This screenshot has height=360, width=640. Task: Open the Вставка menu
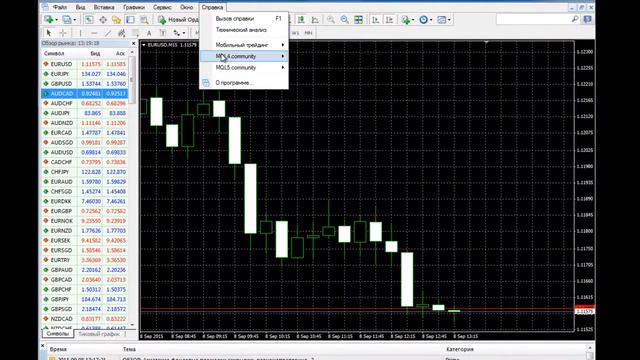[104, 7]
